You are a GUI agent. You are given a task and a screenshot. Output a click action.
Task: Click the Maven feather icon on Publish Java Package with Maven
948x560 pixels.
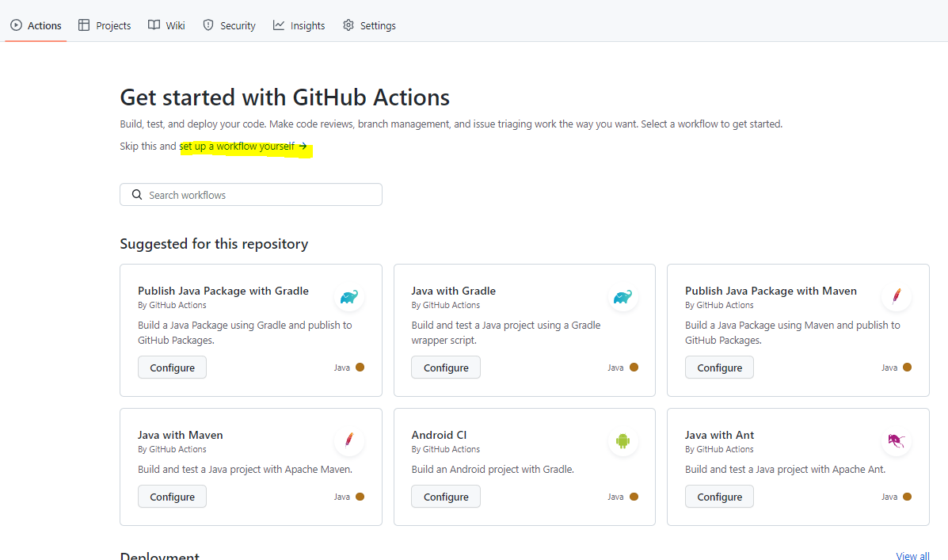coord(896,297)
